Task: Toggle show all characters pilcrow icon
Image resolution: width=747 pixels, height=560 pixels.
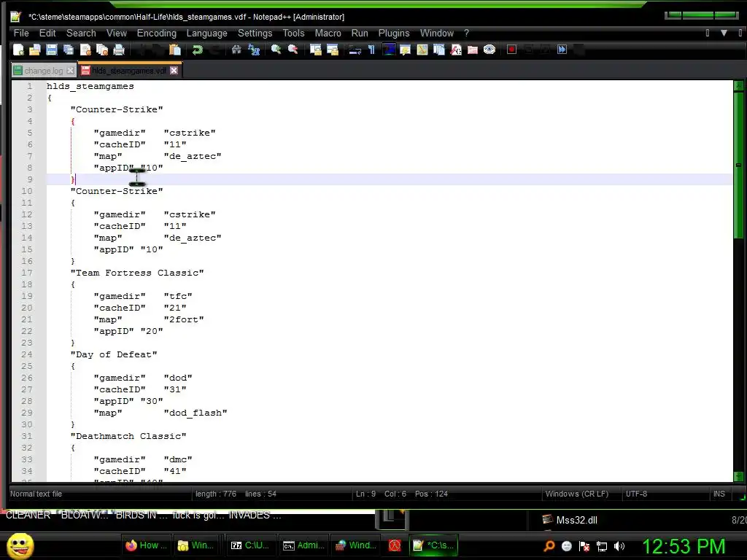Action: [371, 50]
